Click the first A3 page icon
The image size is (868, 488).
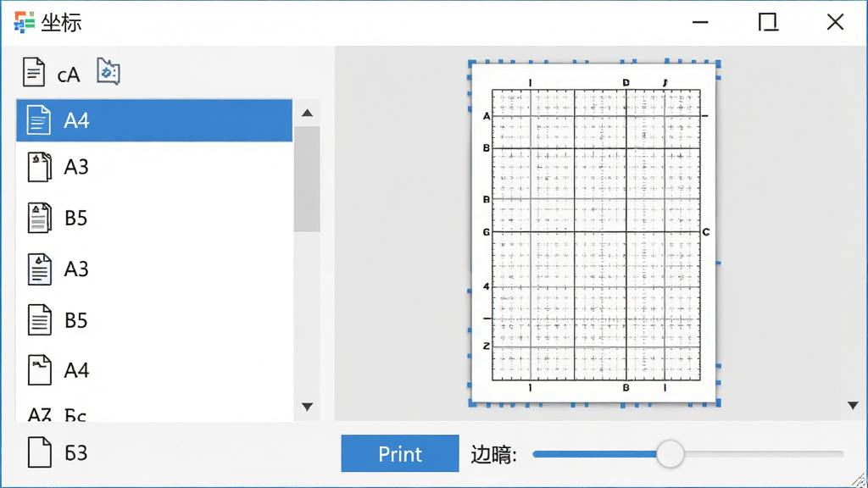tap(39, 167)
